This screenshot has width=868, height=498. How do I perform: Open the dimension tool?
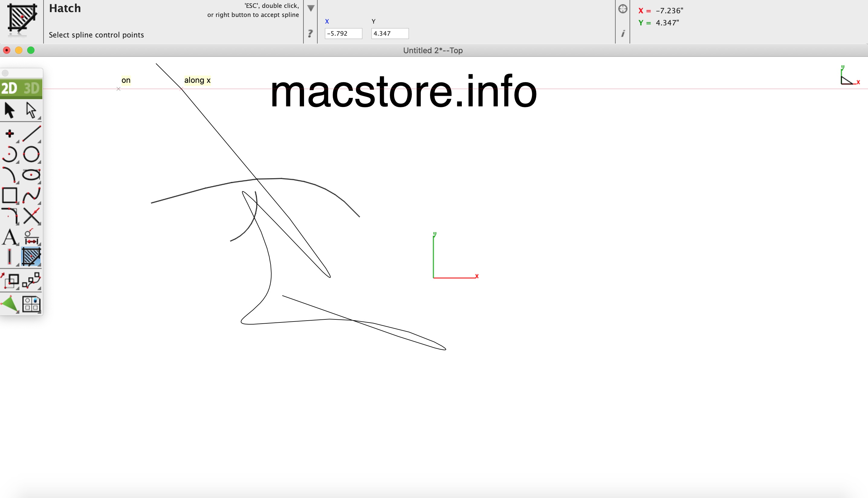[x=31, y=237]
